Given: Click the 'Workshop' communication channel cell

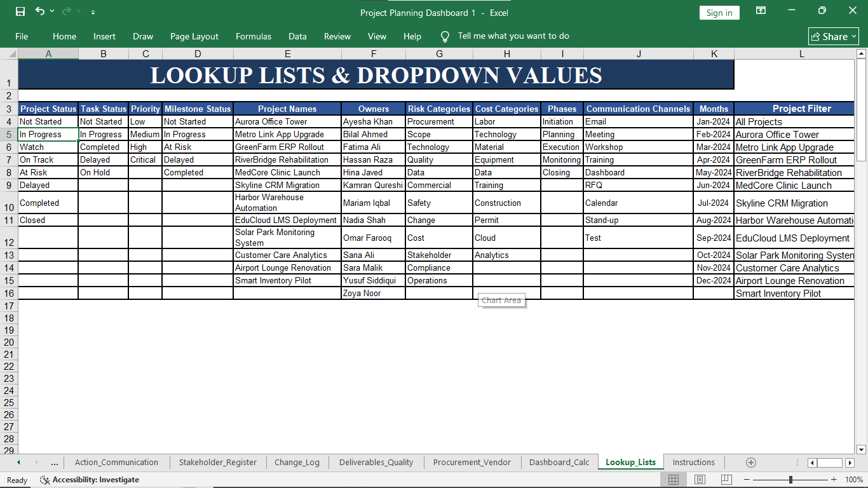Looking at the screenshot, I should [639, 147].
